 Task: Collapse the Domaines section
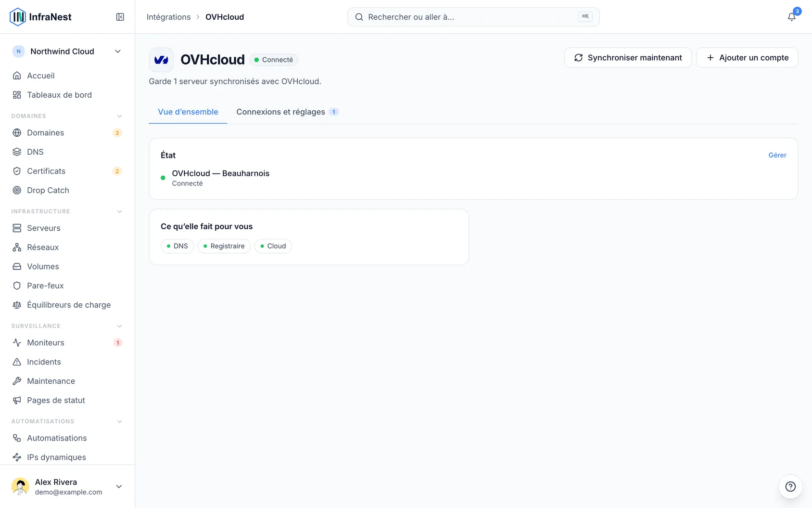click(x=119, y=116)
